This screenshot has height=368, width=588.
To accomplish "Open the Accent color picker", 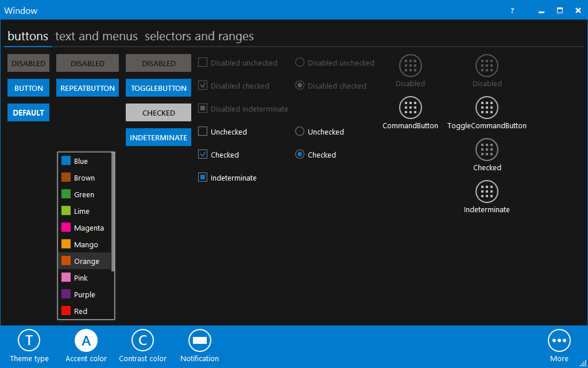I will (86, 340).
